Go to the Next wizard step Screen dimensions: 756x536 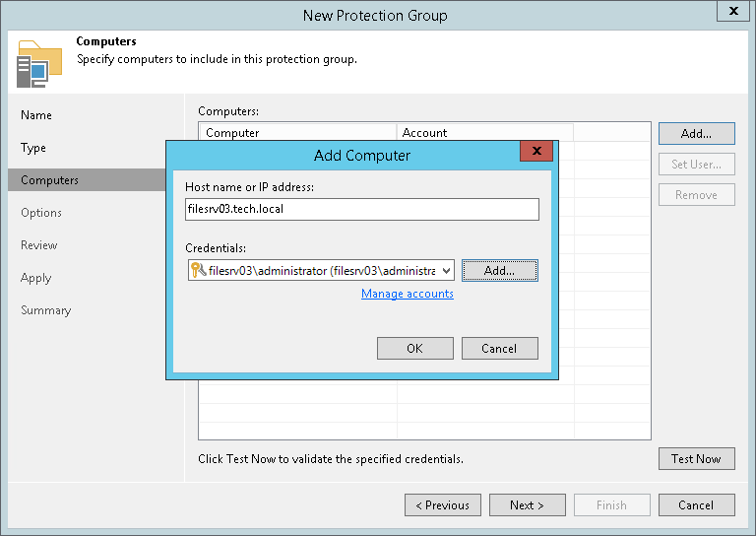click(527, 505)
